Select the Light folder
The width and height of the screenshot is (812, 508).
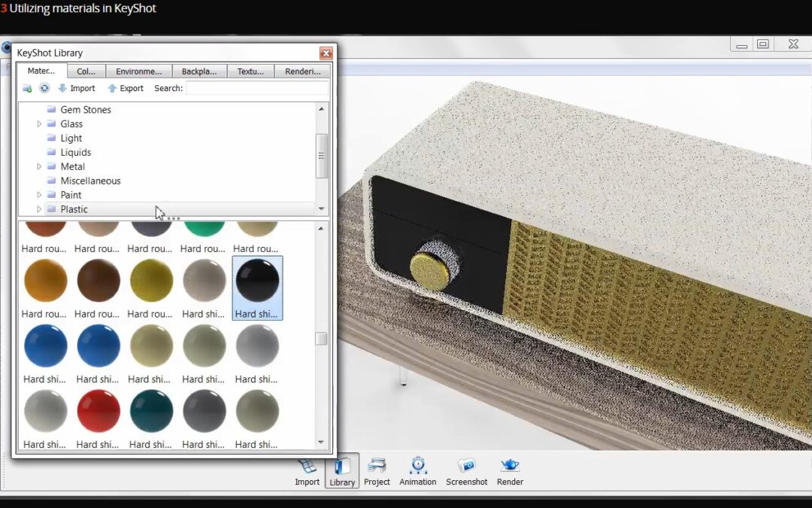tap(71, 138)
